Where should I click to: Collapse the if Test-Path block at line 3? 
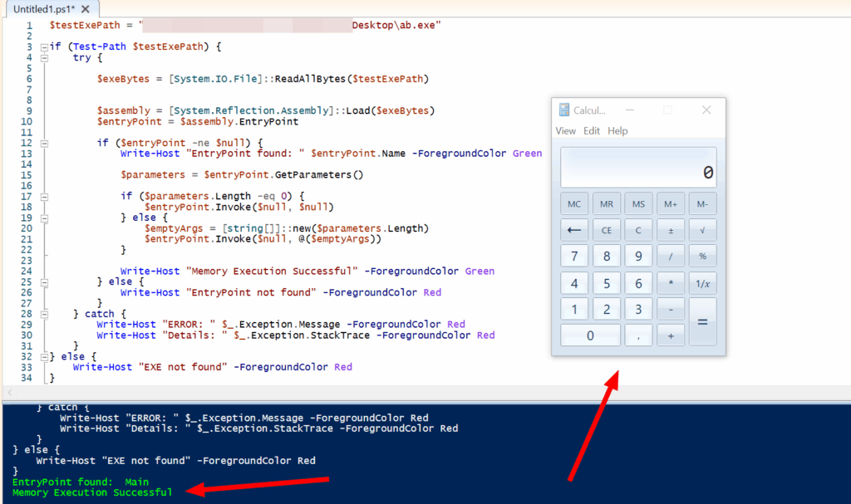[44, 47]
